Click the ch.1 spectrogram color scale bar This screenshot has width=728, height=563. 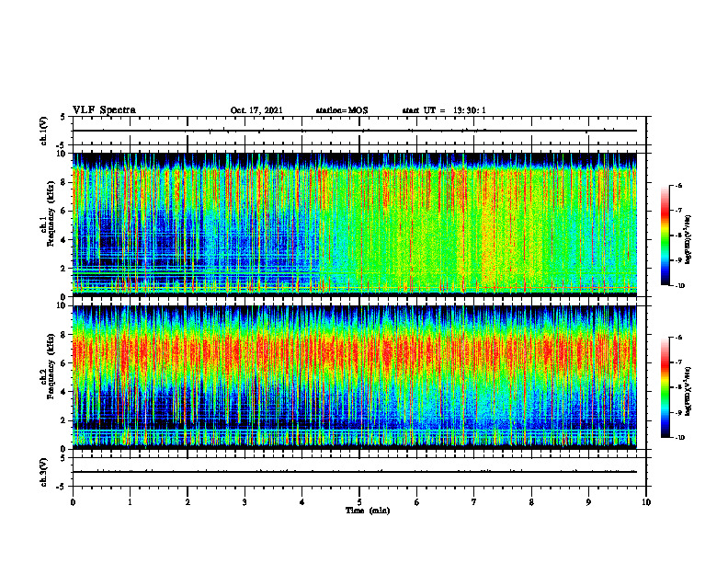pyautogui.click(x=665, y=236)
